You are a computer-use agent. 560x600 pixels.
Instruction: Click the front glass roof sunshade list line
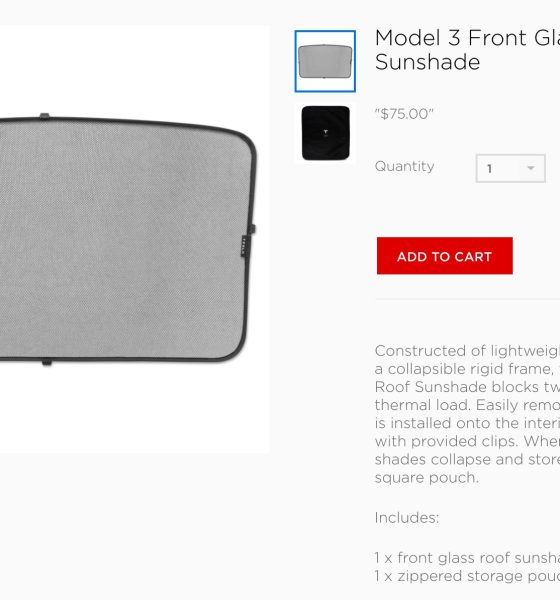(467, 558)
